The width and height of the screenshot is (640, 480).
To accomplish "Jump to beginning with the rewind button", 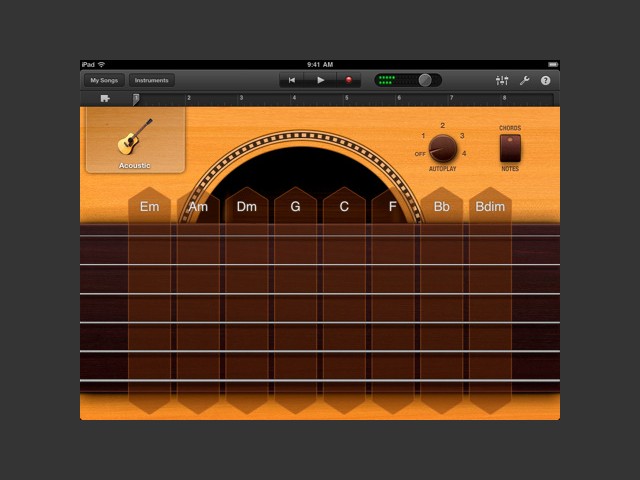I will pyautogui.click(x=292, y=80).
